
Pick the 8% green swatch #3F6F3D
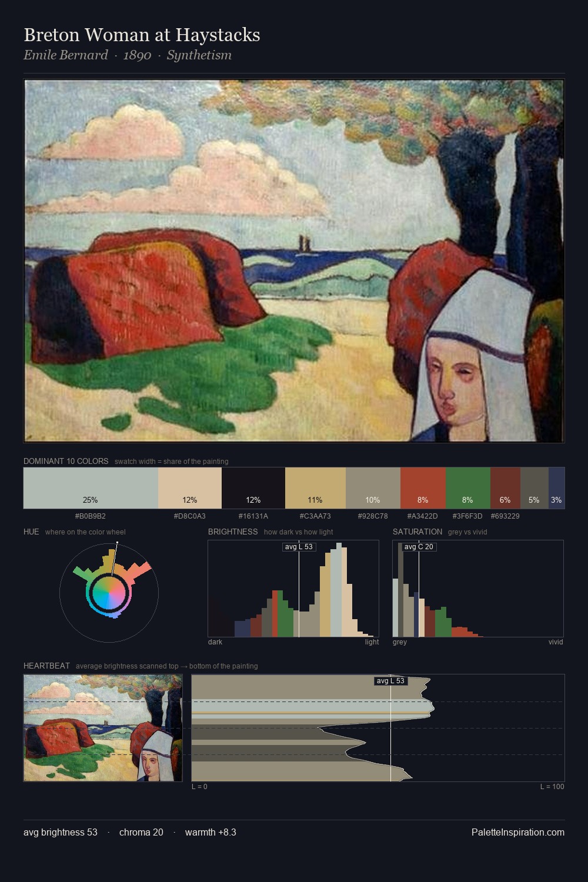[468, 488]
